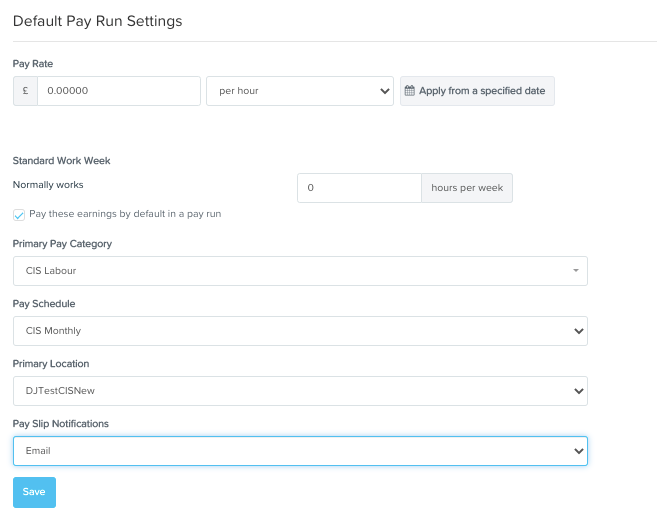Click the Default Pay Run Settings heading
The height and width of the screenshot is (517, 657).
pyautogui.click(x=97, y=20)
